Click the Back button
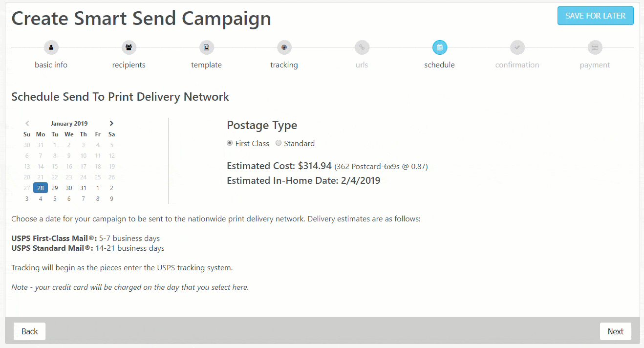This screenshot has width=644, height=348. (x=30, y=331)
